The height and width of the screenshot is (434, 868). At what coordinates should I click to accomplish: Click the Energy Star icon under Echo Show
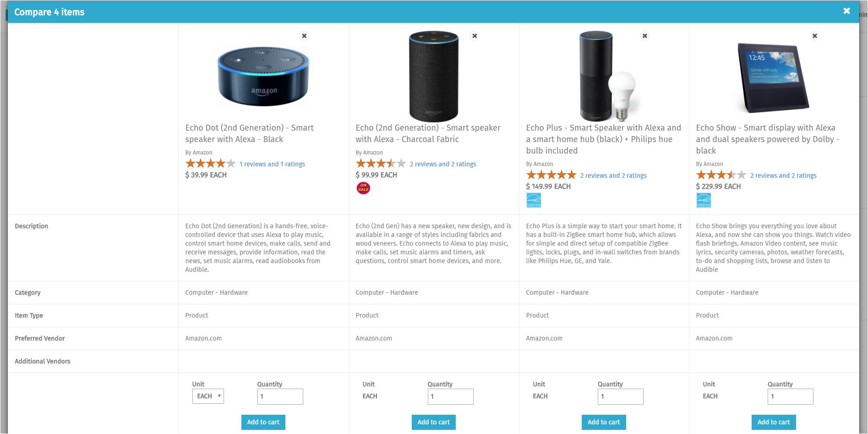tap(704, 200)
